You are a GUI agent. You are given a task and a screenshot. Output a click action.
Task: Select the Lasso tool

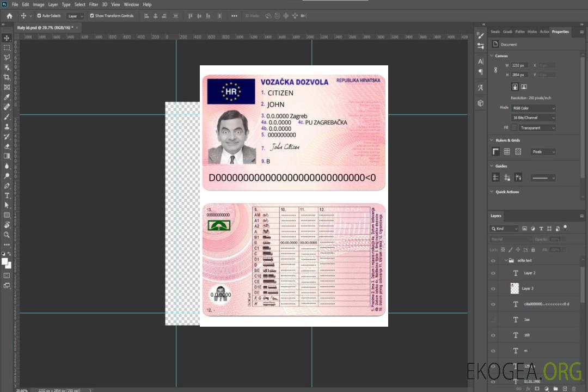7,57
